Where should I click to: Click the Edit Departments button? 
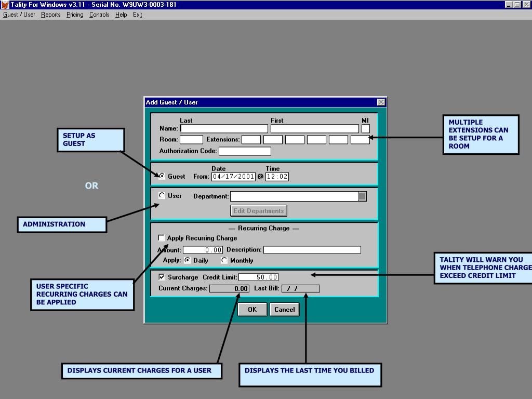pos(259,211)
